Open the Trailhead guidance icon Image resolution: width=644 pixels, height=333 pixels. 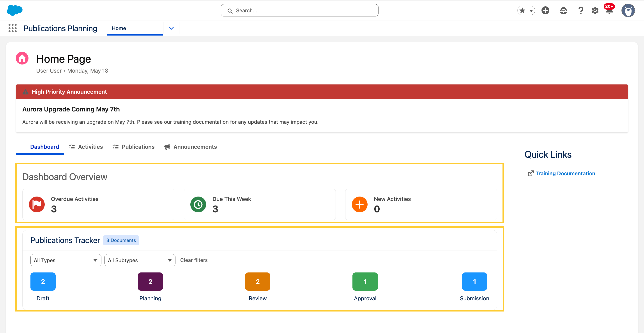(x=563, y=10)
